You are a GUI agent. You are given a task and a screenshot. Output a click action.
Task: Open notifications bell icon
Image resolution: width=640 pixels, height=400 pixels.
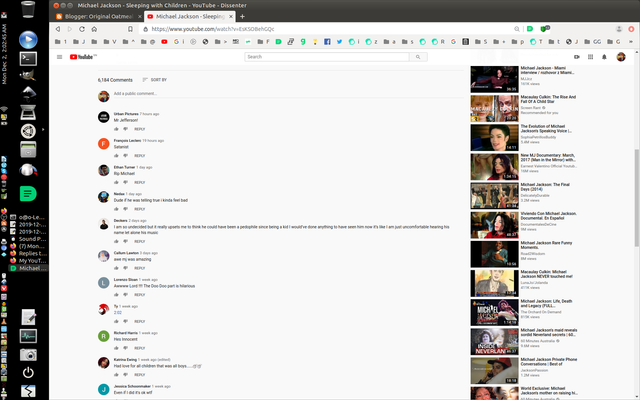point(604,57)
